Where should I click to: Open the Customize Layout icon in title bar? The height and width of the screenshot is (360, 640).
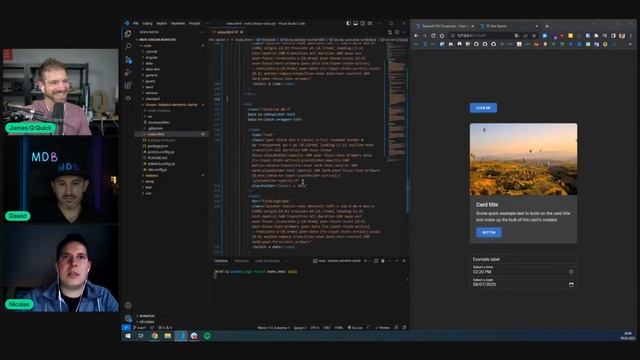click(x=370, y=24)
